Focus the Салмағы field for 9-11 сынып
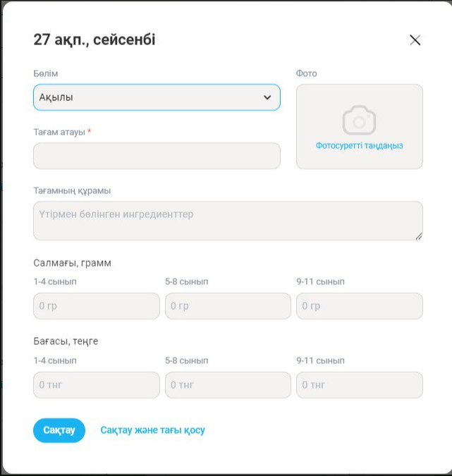The height and width of the screenshot is (476, 452). (x=359, y=306)
